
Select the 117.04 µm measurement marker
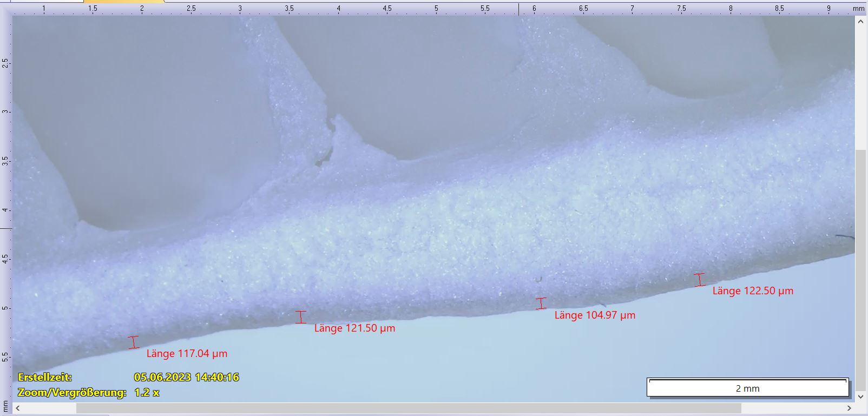(x=134, y=342)
